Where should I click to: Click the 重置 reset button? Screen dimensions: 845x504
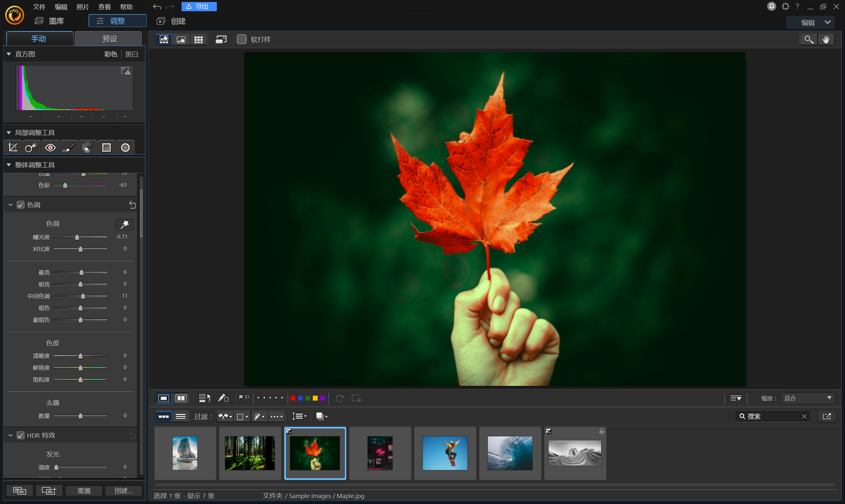click(84, 490)
